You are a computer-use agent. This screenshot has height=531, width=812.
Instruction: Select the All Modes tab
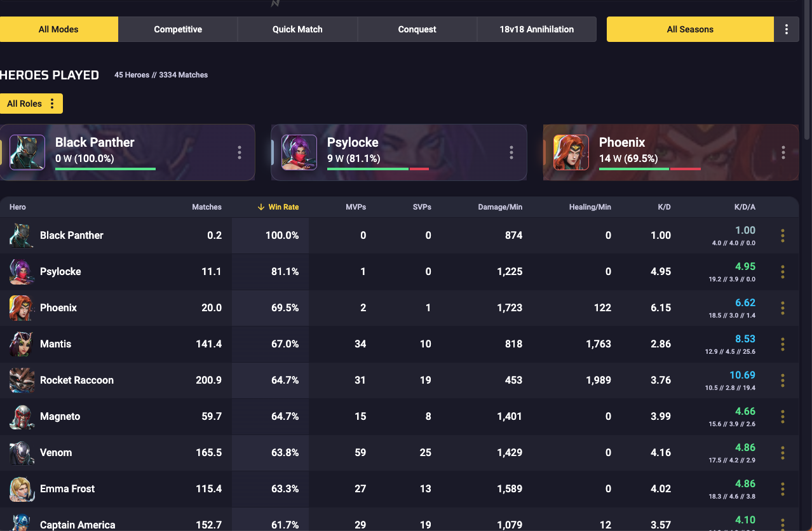tap(58, 29)
